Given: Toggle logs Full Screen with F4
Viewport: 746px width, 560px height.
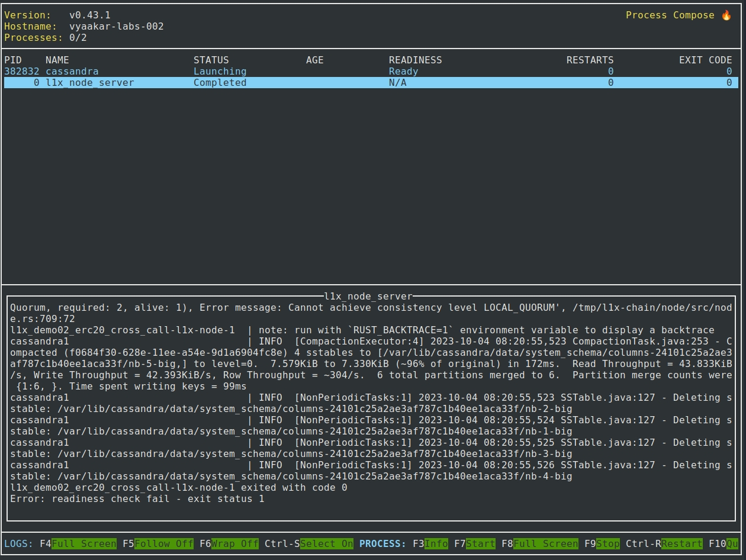Looking at the screenshot, I should click(83, 543).
